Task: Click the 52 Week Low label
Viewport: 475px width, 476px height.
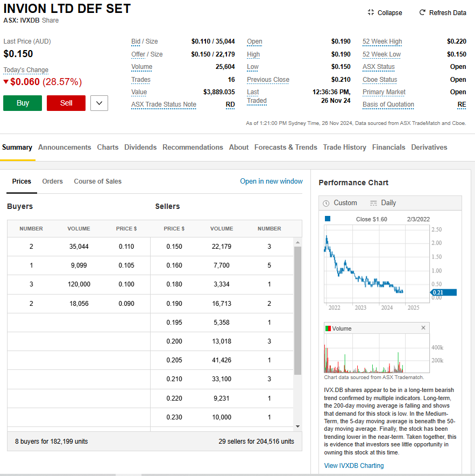Action: (x=381, y=54)
